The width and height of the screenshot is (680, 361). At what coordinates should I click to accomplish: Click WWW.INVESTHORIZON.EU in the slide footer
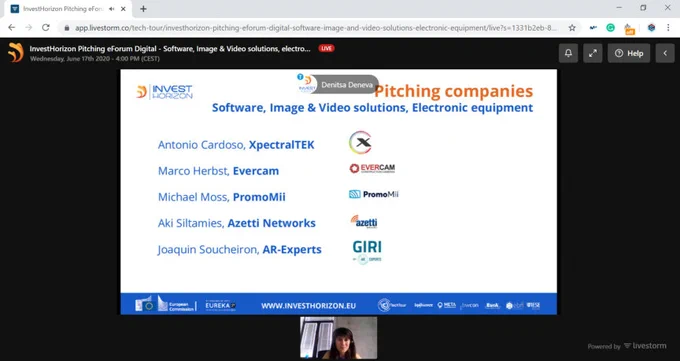click(308, 305)
